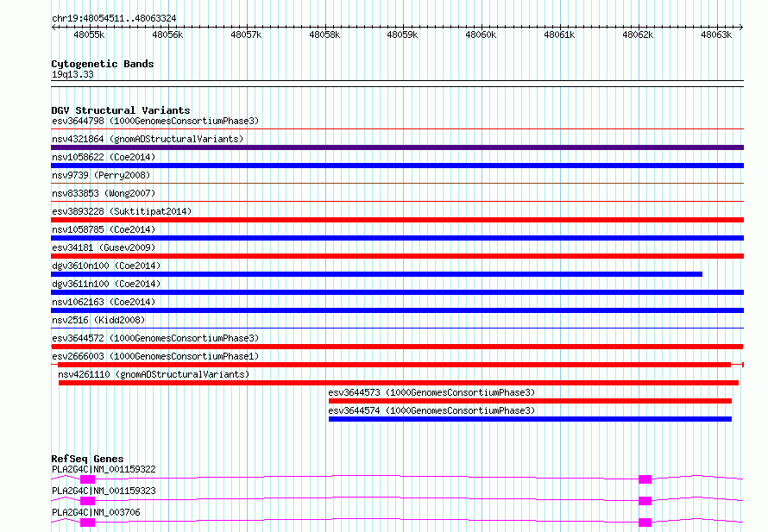The height and width of the screenshot is (532, 768).
Task: Select the dgv3610n100 (Coe2014) label
Action: coord(106,266)
